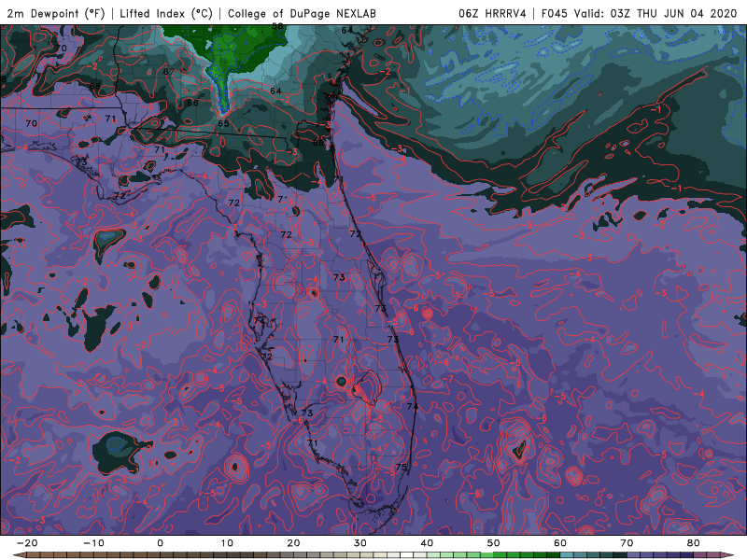Click the '66' dewpoint value on the map
747x560 pixels.
(192, 103)
